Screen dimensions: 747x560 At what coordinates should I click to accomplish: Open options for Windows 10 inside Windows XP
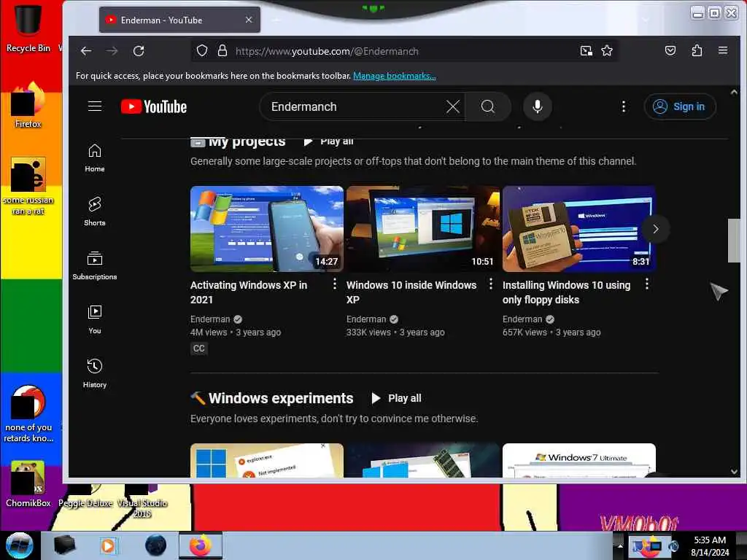491,284
